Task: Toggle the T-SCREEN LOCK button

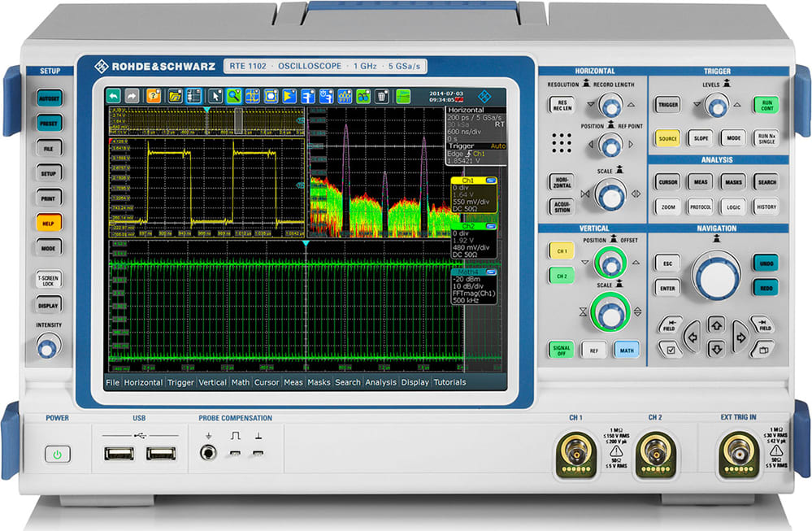Action: click(x=49, y=281)
